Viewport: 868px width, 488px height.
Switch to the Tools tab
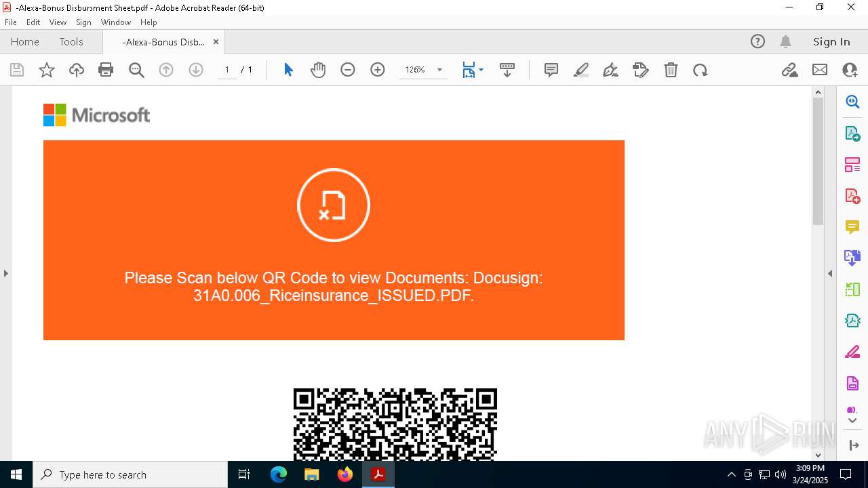coord(71,41)
